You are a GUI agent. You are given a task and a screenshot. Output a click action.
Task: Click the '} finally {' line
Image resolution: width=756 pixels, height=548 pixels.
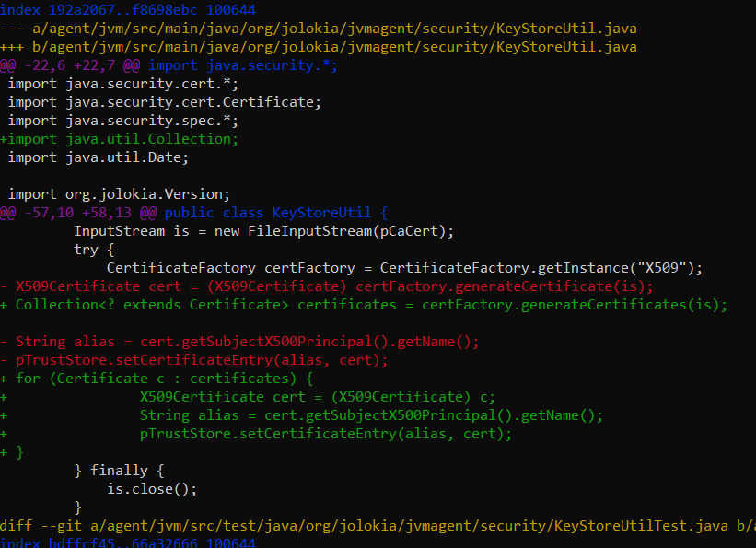[119, 471]
